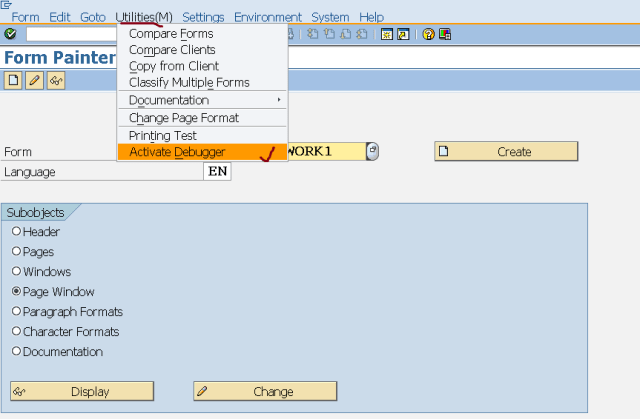Click the SAP window menu icon at top left
The image size is (640, 419).
click(6, 5)
